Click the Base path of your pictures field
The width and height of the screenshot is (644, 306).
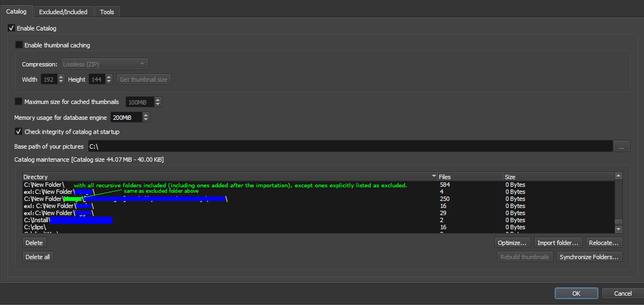(350, 146)
